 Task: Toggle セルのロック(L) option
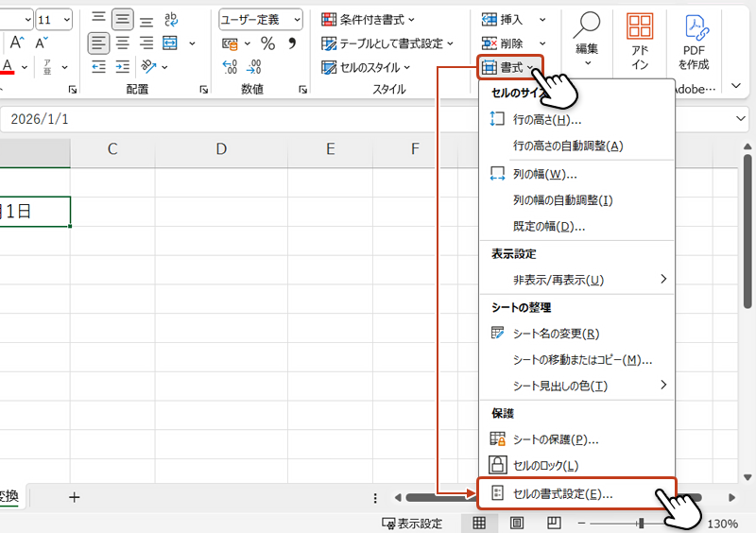coord(576,466)
